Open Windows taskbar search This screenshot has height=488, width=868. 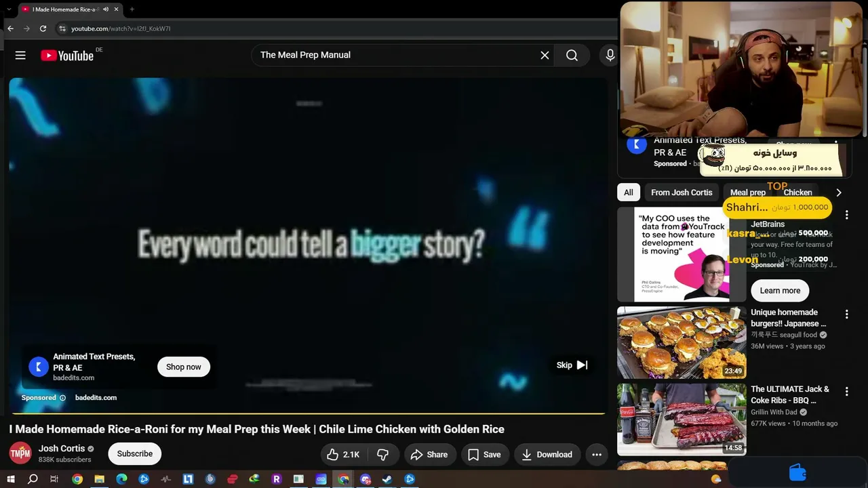click(33, 479)
